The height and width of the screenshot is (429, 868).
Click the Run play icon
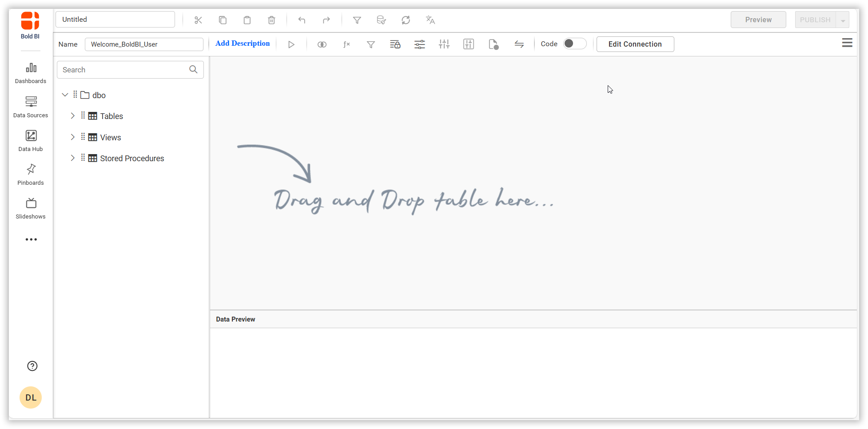click(291, 44)
